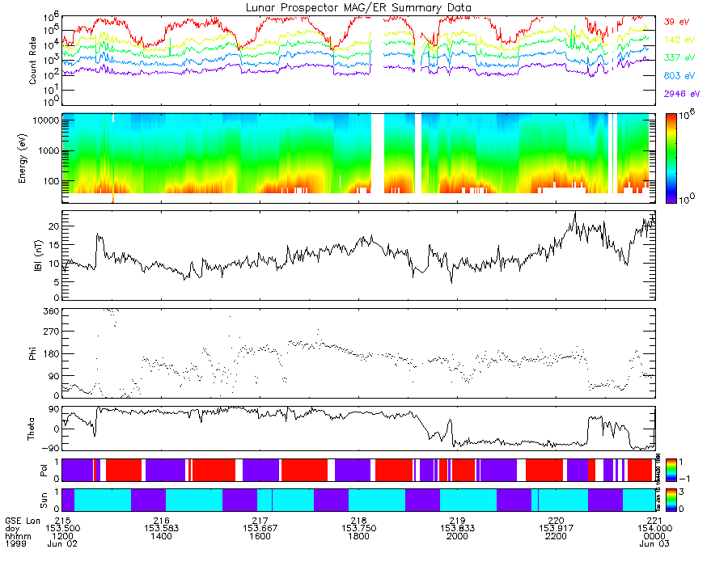Click the '153.583' day-of-year value

(x=161, y=529)
